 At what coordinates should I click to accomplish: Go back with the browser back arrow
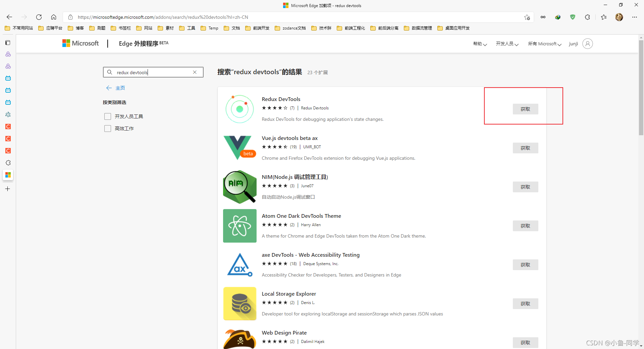point(9,17)
